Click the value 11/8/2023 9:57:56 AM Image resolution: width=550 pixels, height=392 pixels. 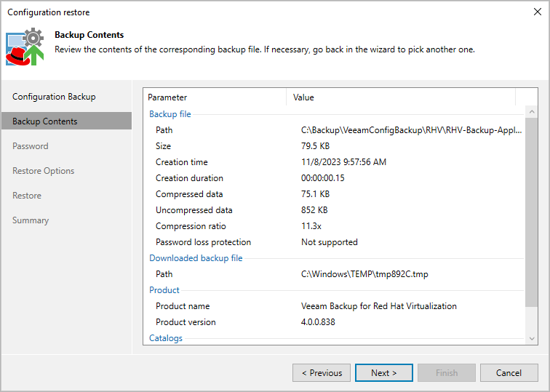[x=343, y=162]
